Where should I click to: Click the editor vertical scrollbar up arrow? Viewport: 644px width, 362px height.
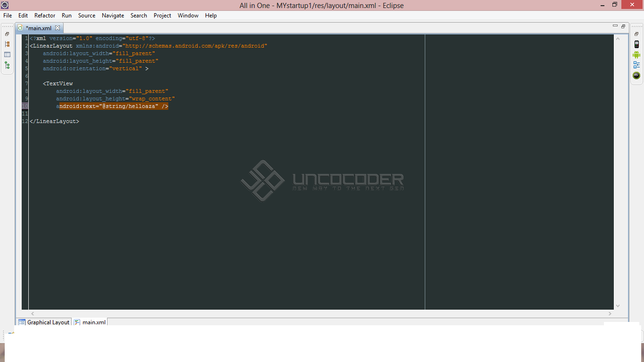click(618, 39)
